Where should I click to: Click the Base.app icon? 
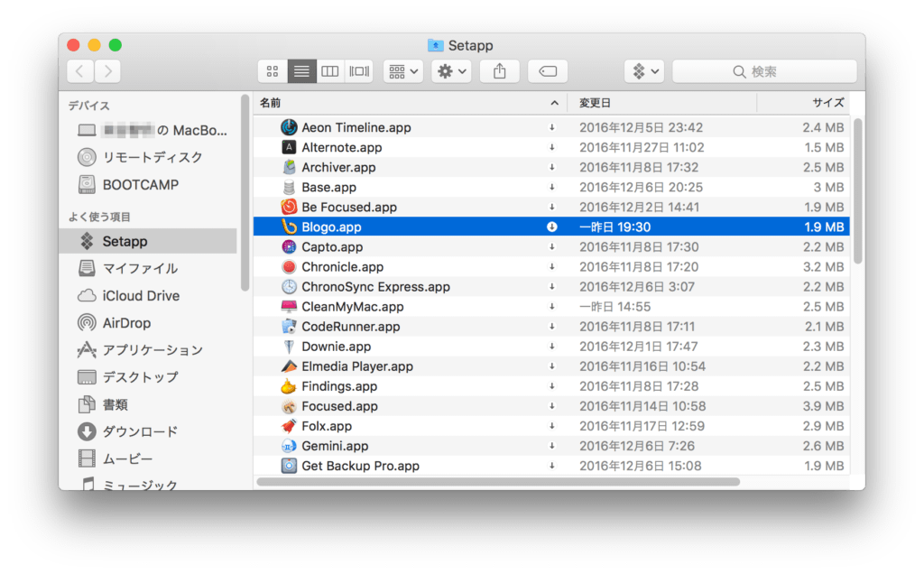(x=289, y=188)
